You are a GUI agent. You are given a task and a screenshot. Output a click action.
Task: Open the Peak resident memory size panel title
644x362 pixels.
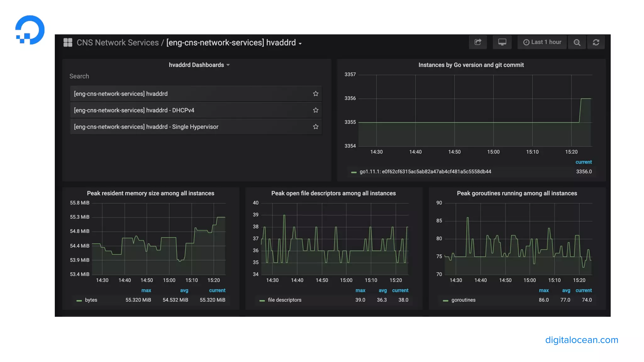(x=150, y=193)
